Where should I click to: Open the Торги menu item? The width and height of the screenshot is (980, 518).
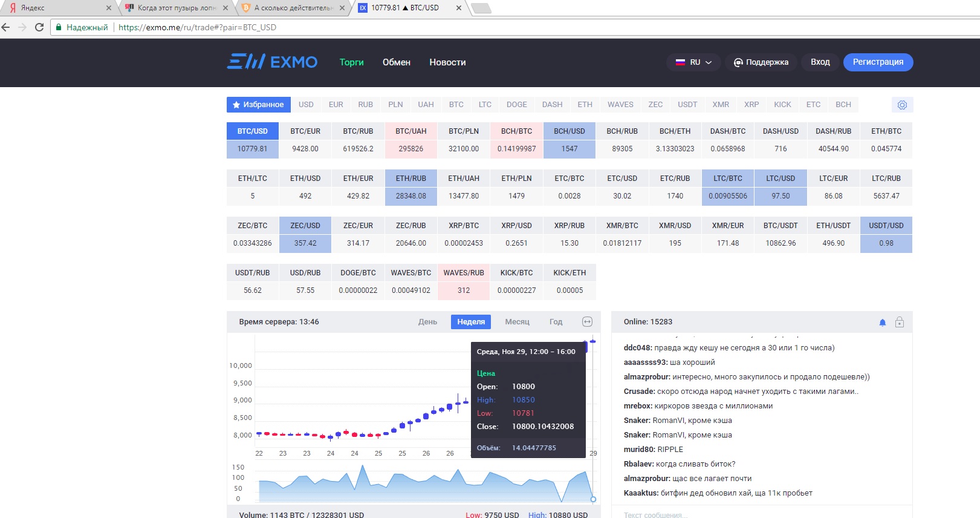351,62
